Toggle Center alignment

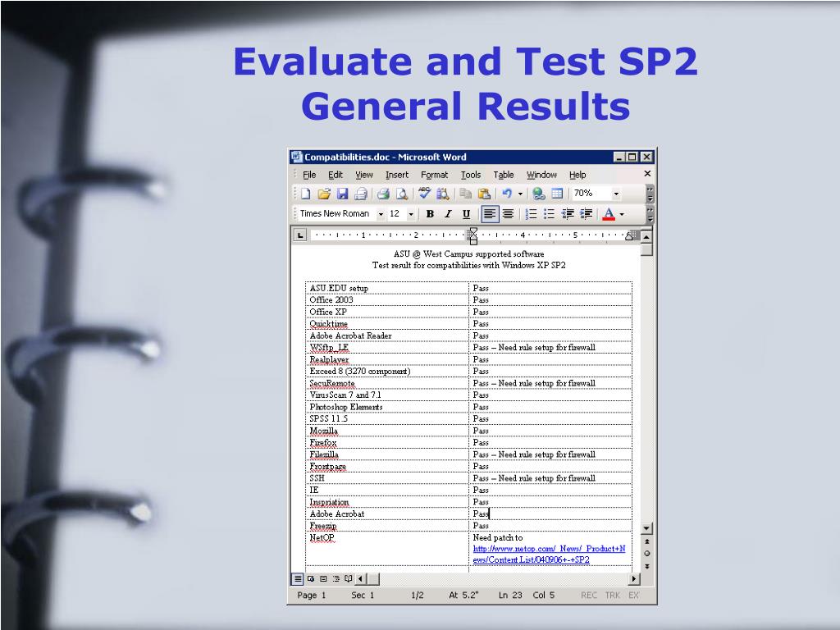(x=508, y=214)
